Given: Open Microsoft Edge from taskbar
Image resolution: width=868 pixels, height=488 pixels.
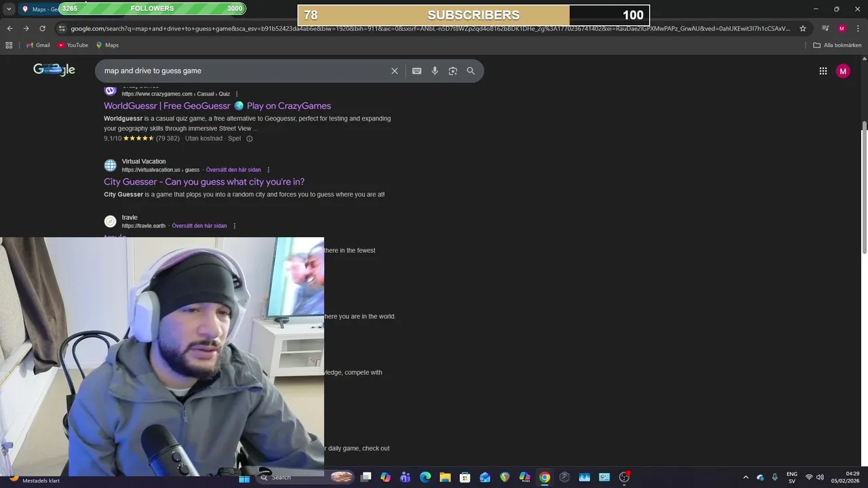Looking at the screenshot, I should tap(425, 477).
